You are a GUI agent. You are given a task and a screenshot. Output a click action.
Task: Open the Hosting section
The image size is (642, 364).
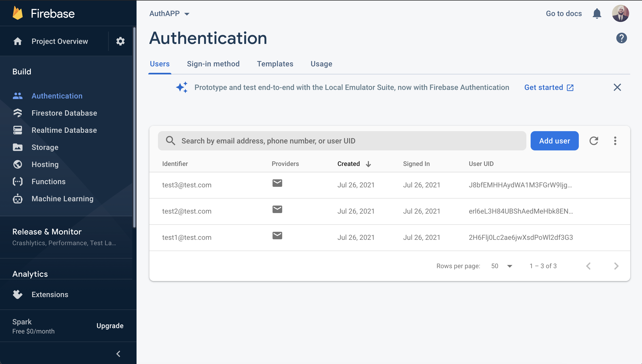click(x=45, y=164)
